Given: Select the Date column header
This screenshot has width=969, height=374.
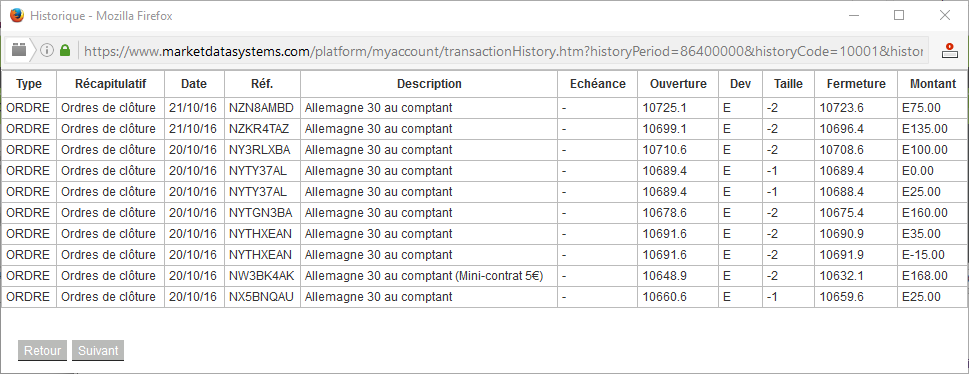Looking at the screenshot, I should click(194, 83).
